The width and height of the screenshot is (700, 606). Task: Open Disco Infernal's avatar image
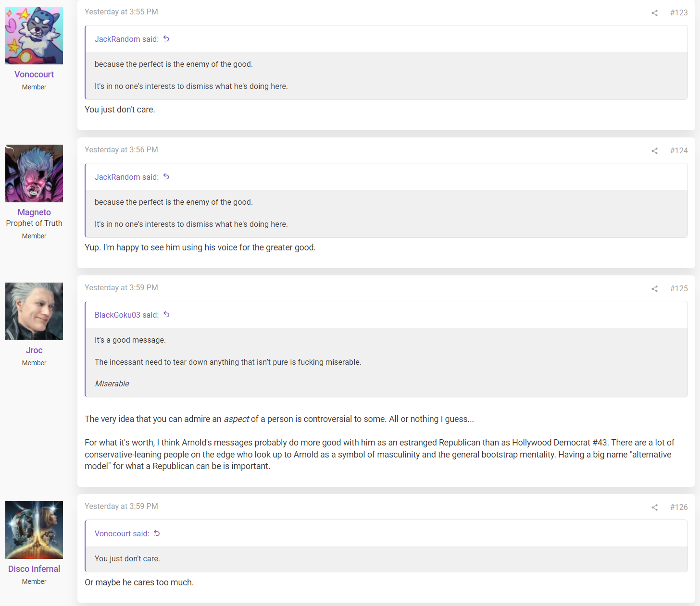[34, 530]
